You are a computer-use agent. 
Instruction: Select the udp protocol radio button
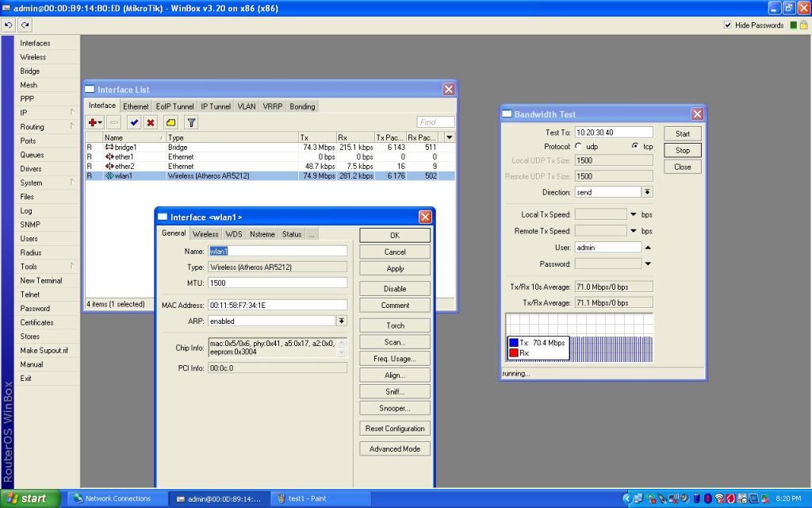[579, 147]
